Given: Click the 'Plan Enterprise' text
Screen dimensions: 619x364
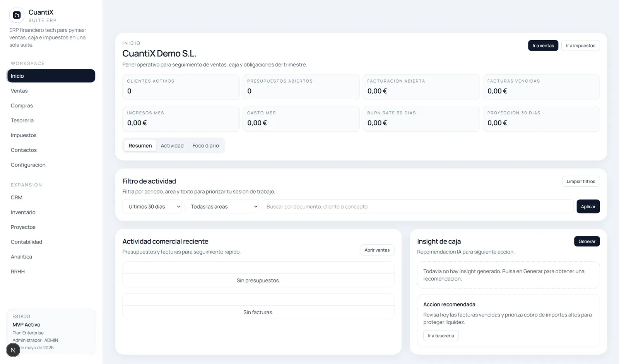Looking at the screenshot, I should point(28,333).
